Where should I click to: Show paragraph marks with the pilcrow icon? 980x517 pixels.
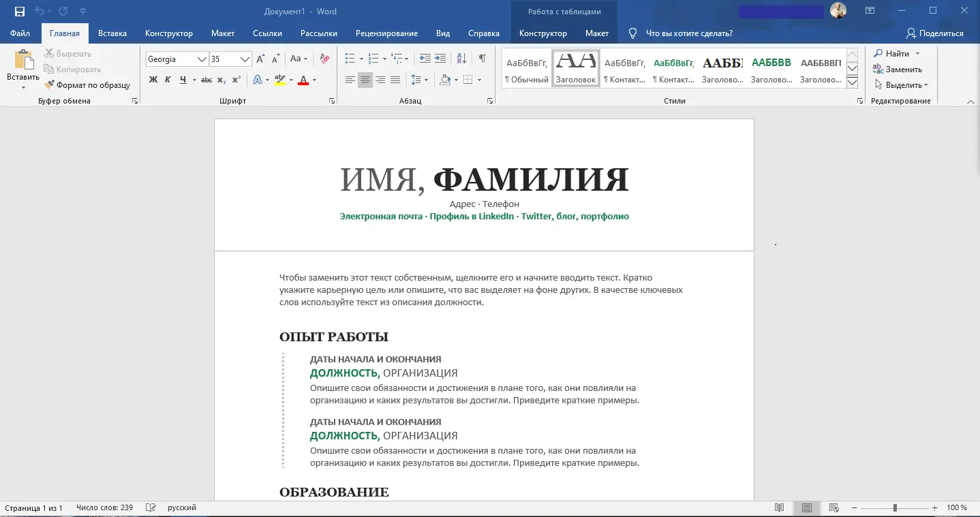pyautogui.click(x=482, y=59)
